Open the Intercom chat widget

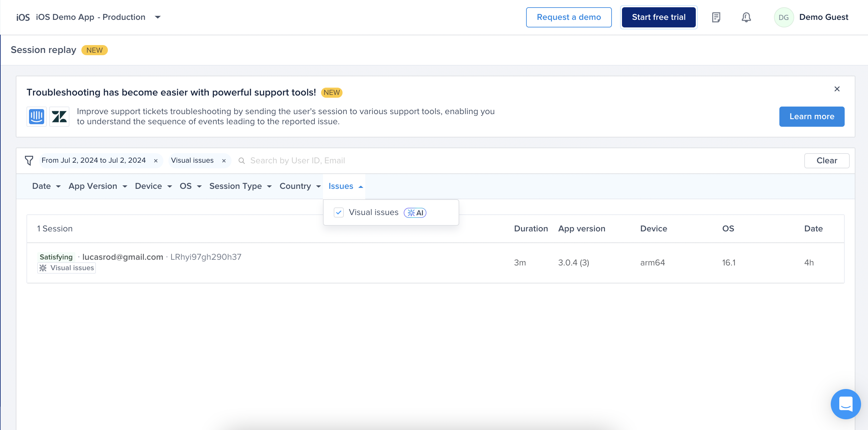pyautogui.click(x=846, y=404)
